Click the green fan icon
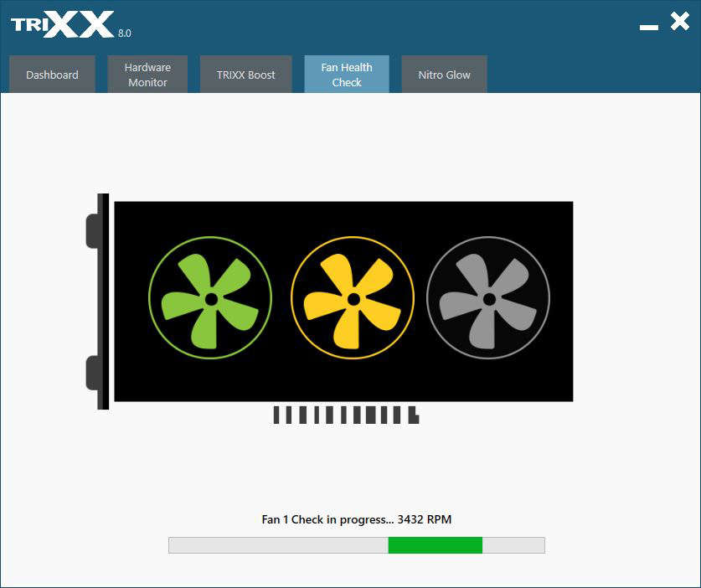The width and height of the screenshot is (701, 588). click(210, 298)
